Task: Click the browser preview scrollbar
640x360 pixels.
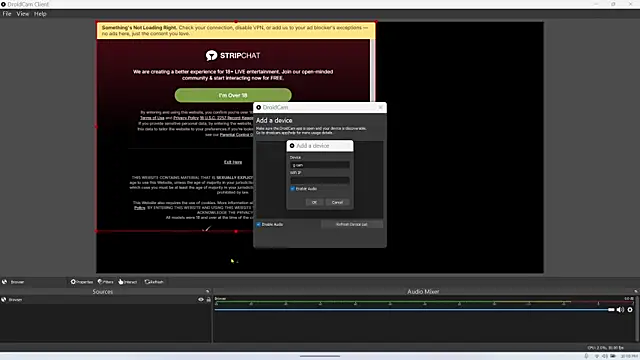Action: pos(372,70)
